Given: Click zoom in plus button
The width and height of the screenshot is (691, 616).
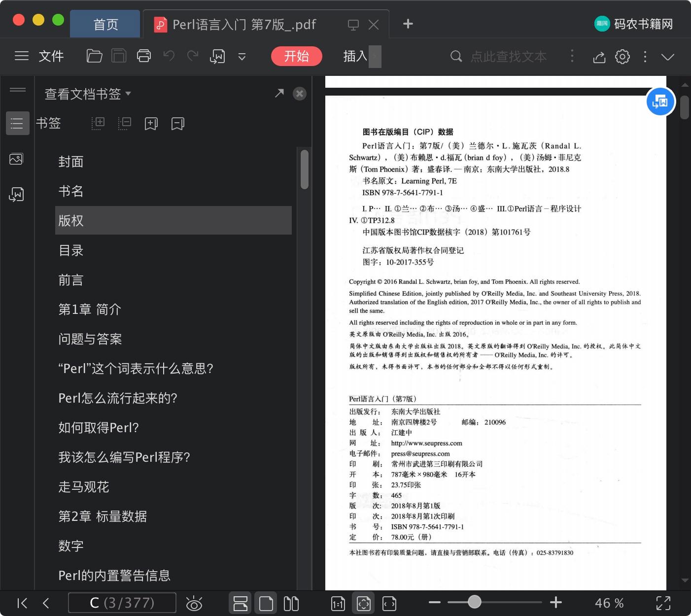Looking at the screenshot, I should pyautogui.click(x=556, y=602).
